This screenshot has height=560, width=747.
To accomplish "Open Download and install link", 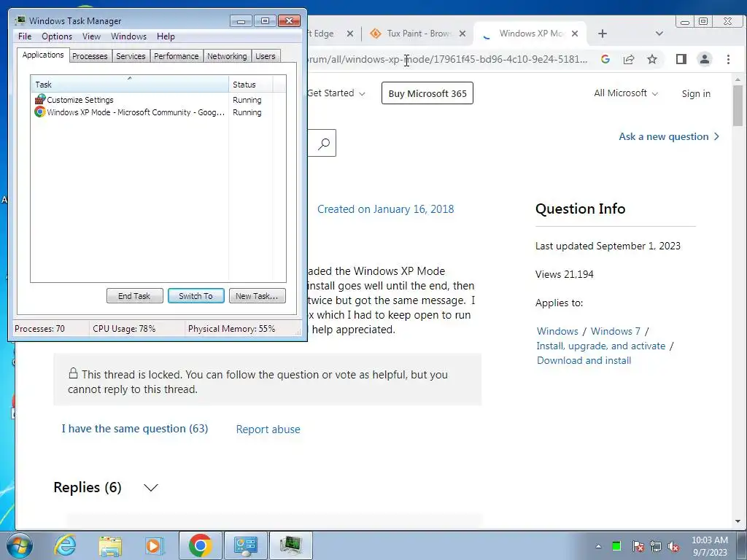I will [x=584, y=360].
